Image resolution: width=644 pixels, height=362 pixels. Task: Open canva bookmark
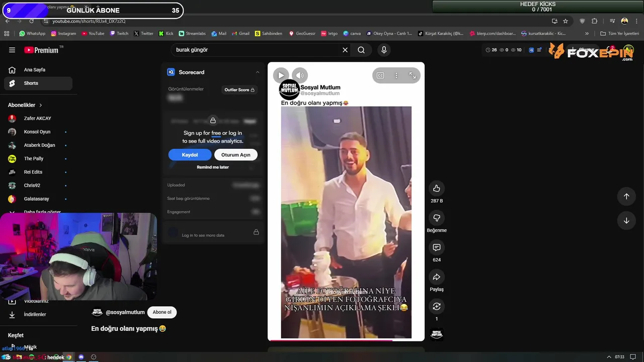click(352, 34)
